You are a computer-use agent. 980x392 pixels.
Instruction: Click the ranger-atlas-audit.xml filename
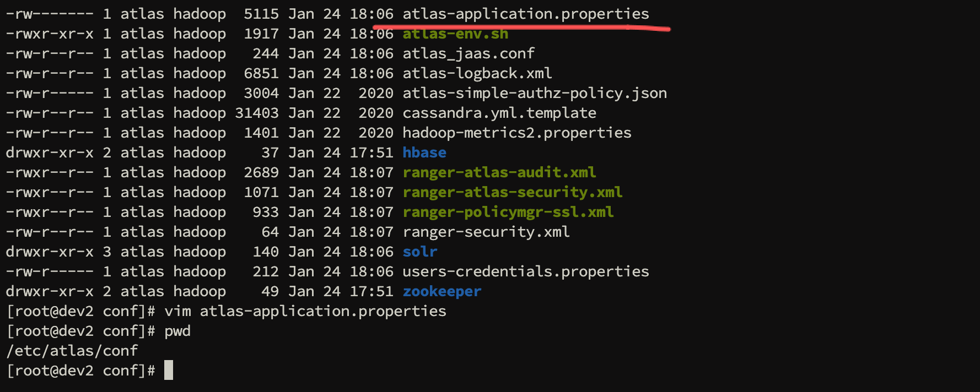click(499, 172)
